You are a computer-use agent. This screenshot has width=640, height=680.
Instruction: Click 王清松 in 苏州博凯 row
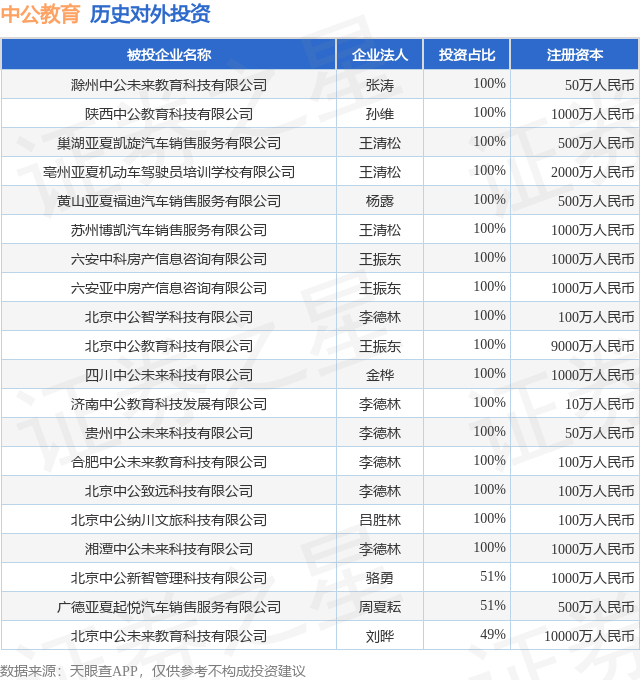380,230
